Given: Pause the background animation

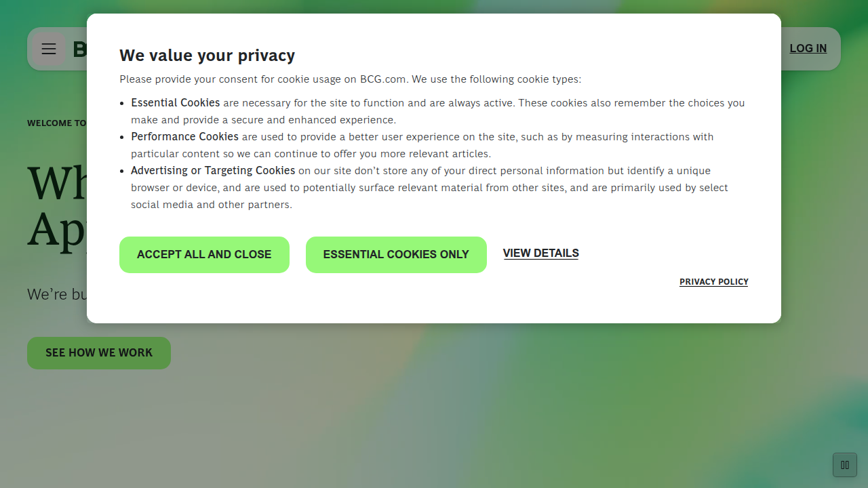Looking at the screenshot, I should tap(845, 465).
